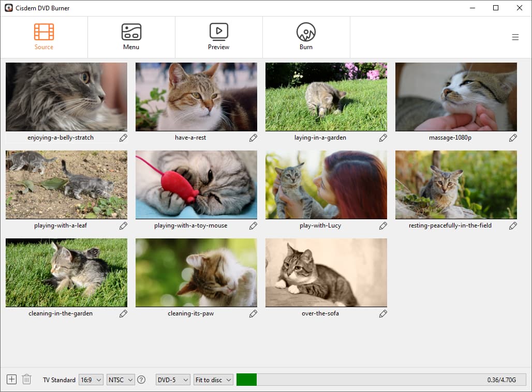The width and height of the screenshot is (532, 392).
Task: Open the hamburger menu icon
Action: (x=515, y=37)
